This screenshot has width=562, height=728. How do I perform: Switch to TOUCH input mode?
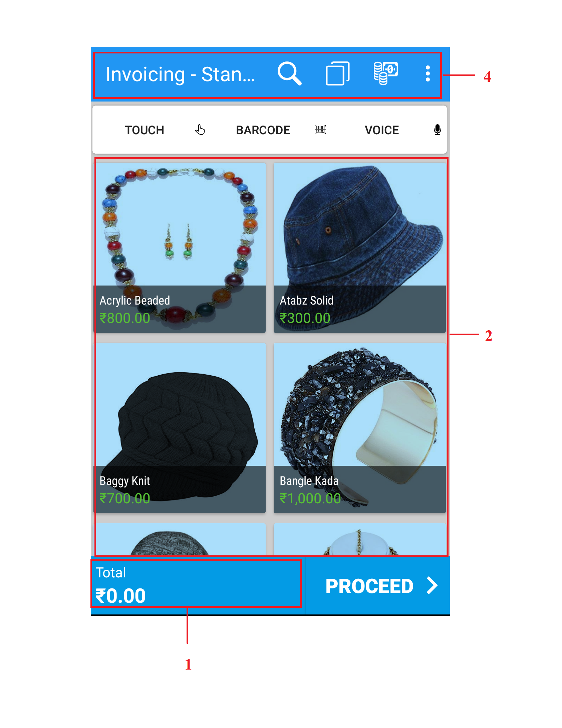(x=145, y=130)
